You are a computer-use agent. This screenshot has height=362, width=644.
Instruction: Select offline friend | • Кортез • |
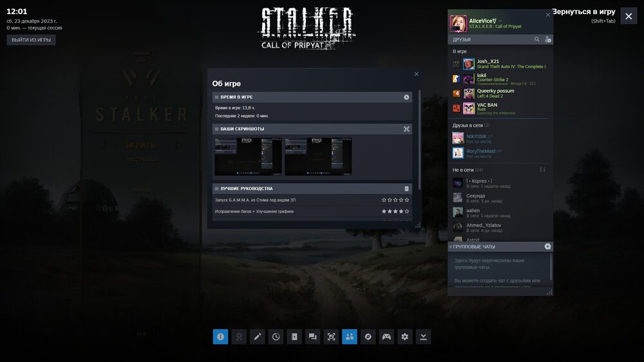(500, 184)
